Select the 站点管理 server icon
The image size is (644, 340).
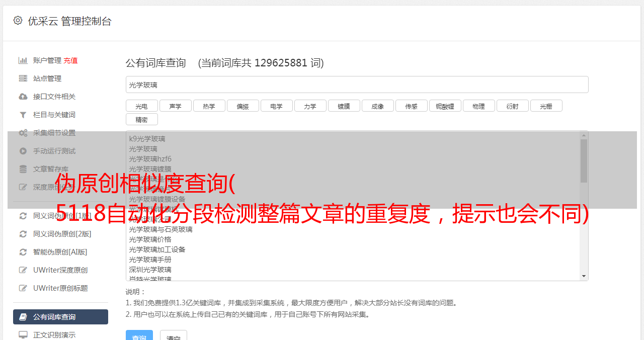coord(23,78)
